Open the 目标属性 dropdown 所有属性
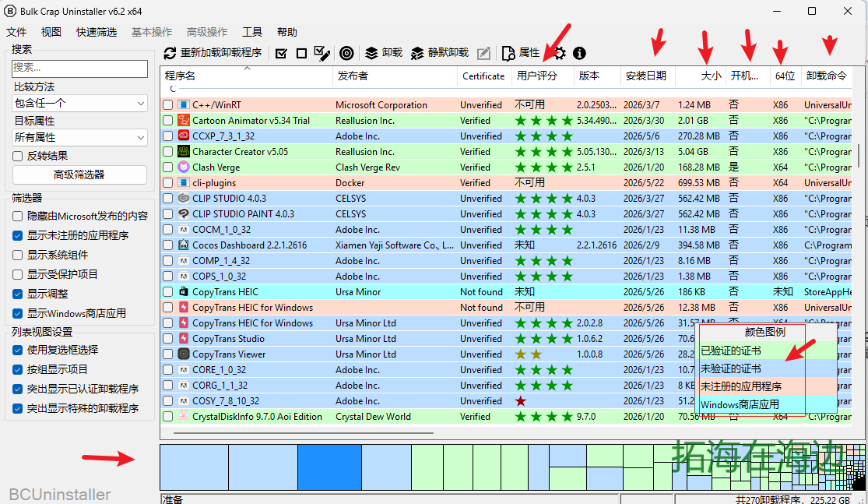The width and height of the screenshot is (868, 504). tap(79, 137)
